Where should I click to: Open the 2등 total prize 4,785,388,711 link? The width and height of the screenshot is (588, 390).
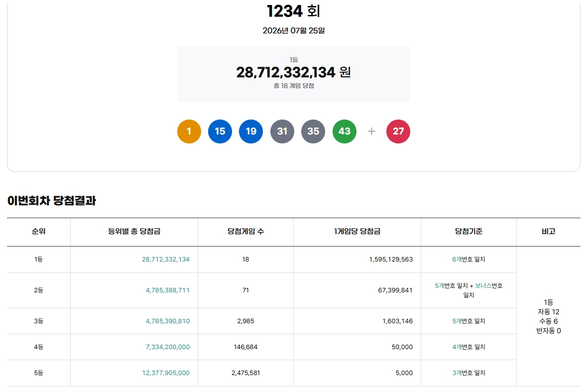pyautogui.click(x=168, y=290)
